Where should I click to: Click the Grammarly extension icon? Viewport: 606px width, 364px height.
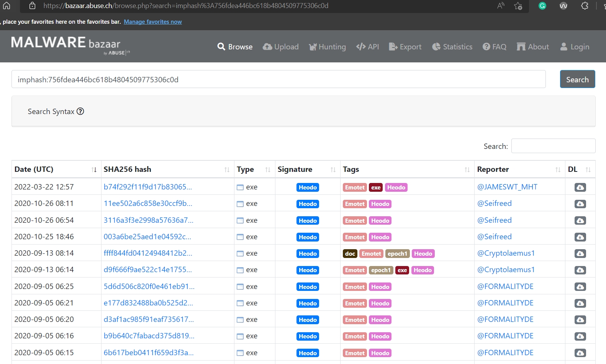542,6
